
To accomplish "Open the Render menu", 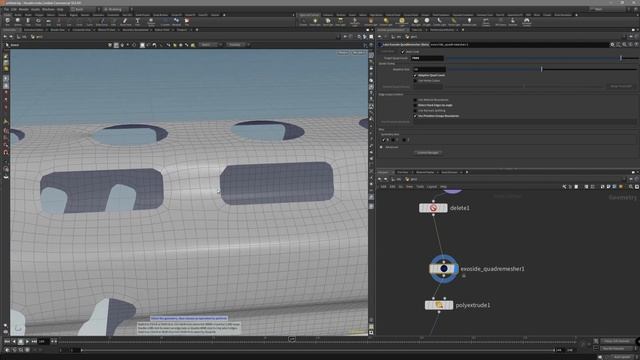I will [24, 9].
